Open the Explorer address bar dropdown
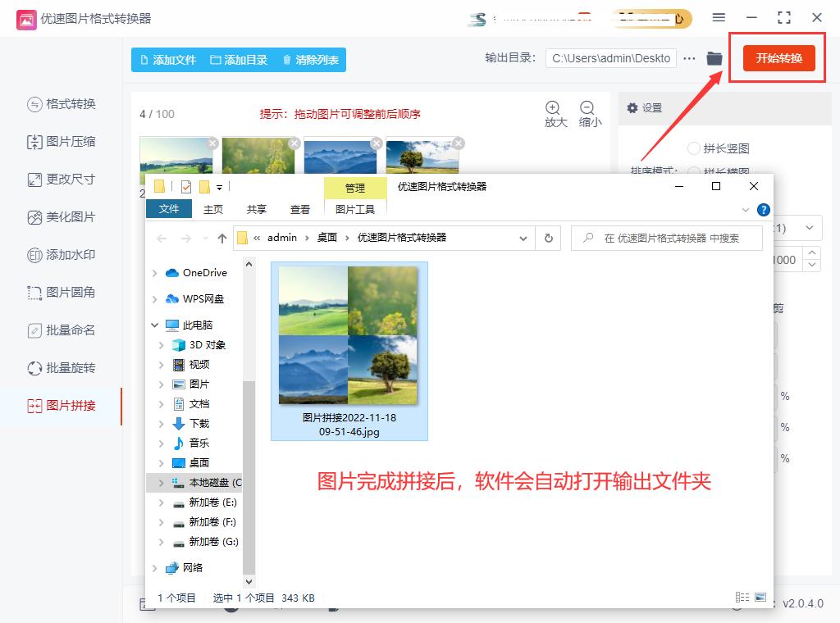The height and width of the screenshot is (623, 840). coord(523,238)
